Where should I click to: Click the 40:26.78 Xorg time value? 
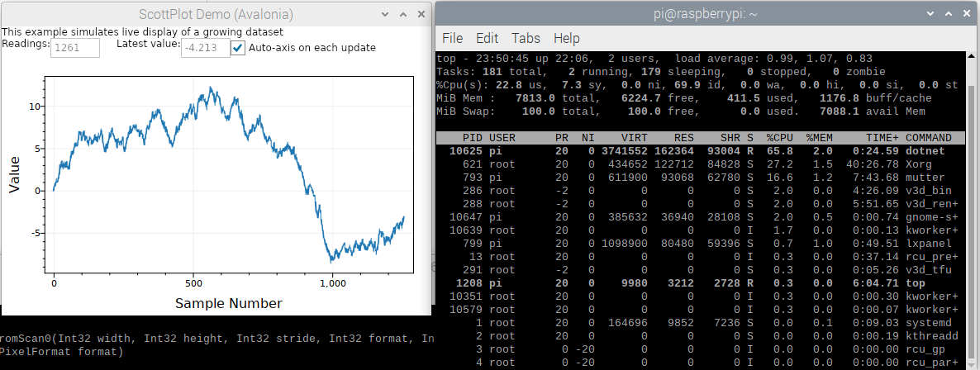coord(873,164)
